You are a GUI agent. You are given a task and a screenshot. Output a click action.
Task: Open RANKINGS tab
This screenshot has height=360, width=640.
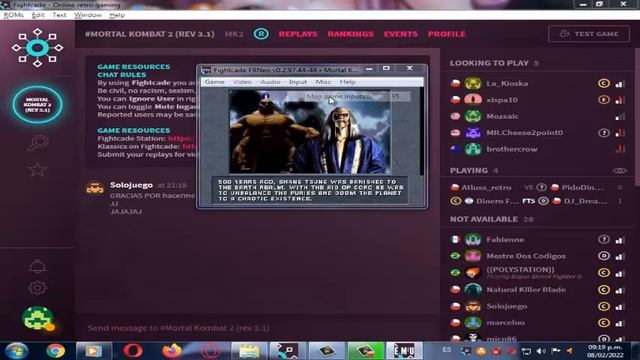click(x=350, y=34)
